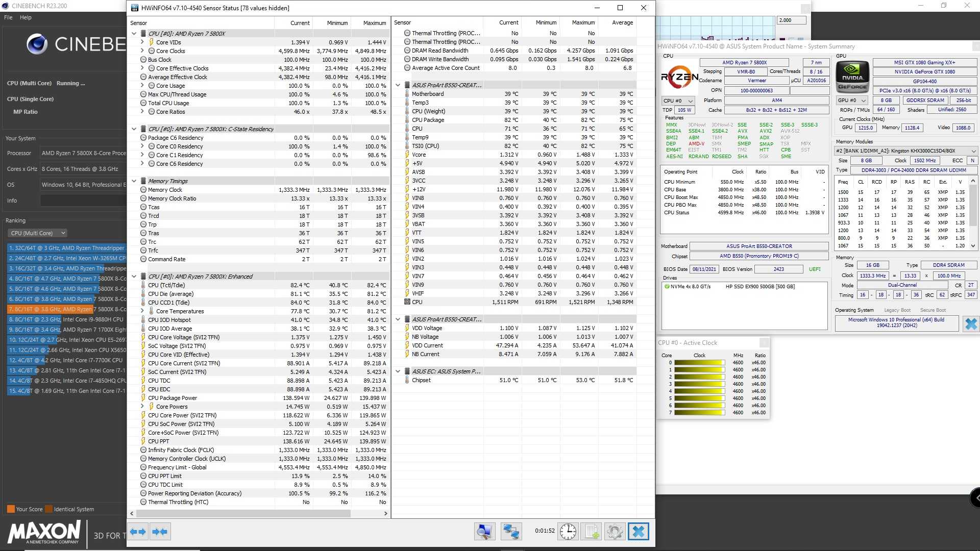
Task: Open sensor settings gear icon
Action: click(x=615, y=532)
